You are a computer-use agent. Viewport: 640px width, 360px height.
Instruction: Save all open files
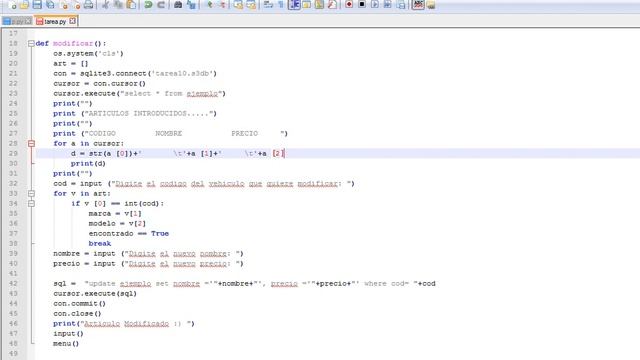click(50, 5)
